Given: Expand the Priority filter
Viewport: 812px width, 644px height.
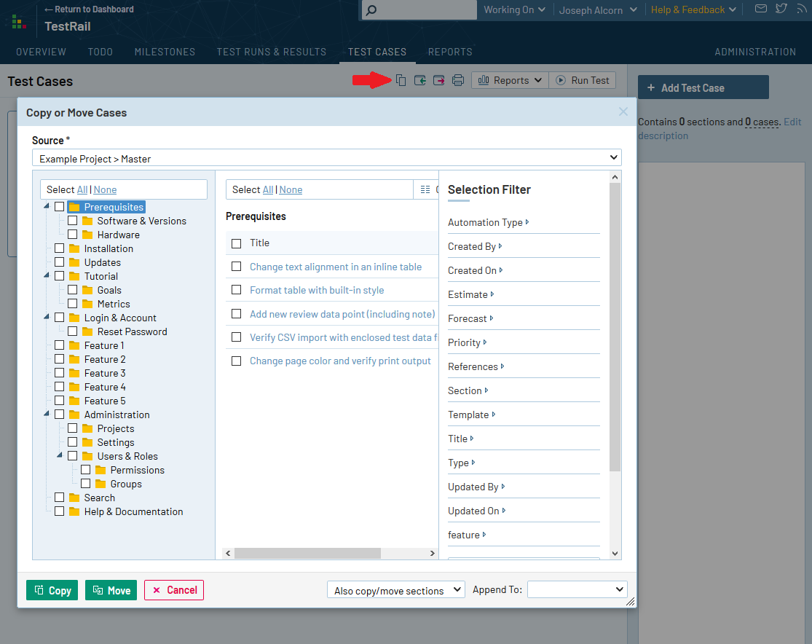Looking at the screenshot, I should (x=467, y=342).
